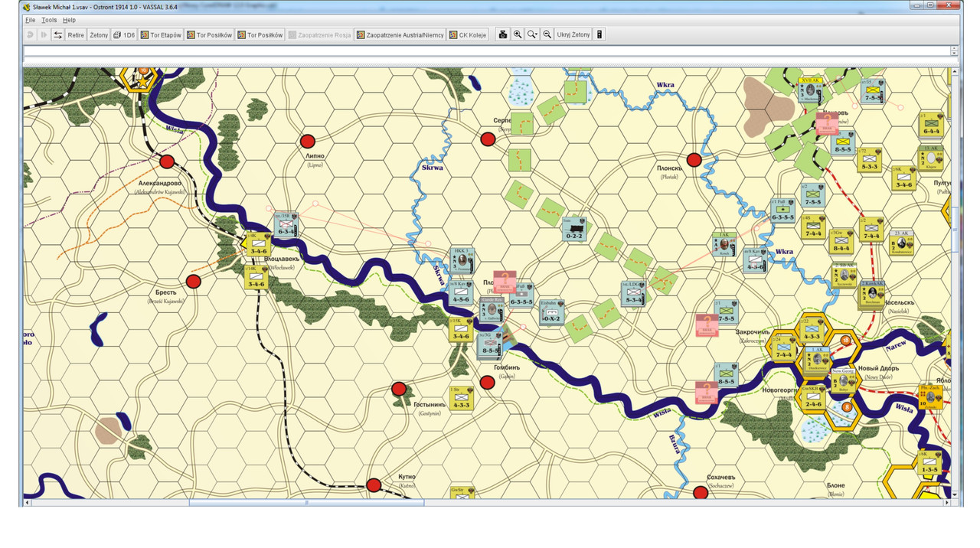Image resolution: width=980 pixels, height=548 pixels.
Task: Select the 2/1 6-4-4 yellow counter
Action: [932, 125]
